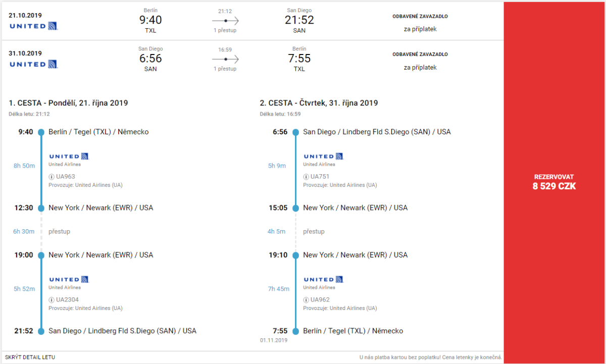
Task: Collapse details via Skrýt detail letu
Action: click(30, 357)
